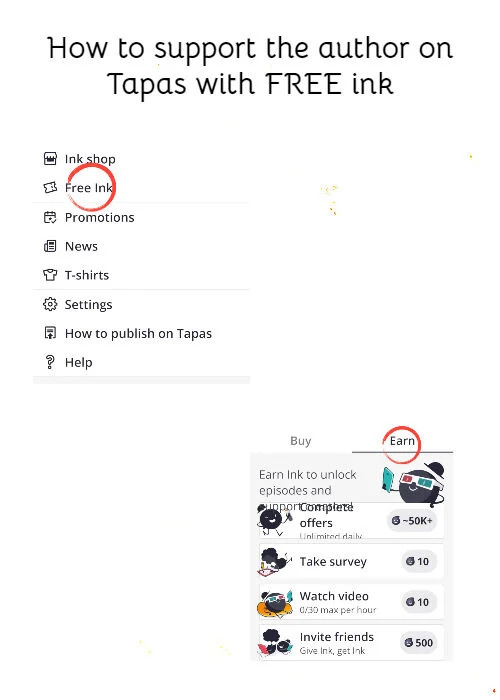The height and width of the screenshot is (700, 500).
Task: Click the Settings gear icon
Action: click(50, 304)
